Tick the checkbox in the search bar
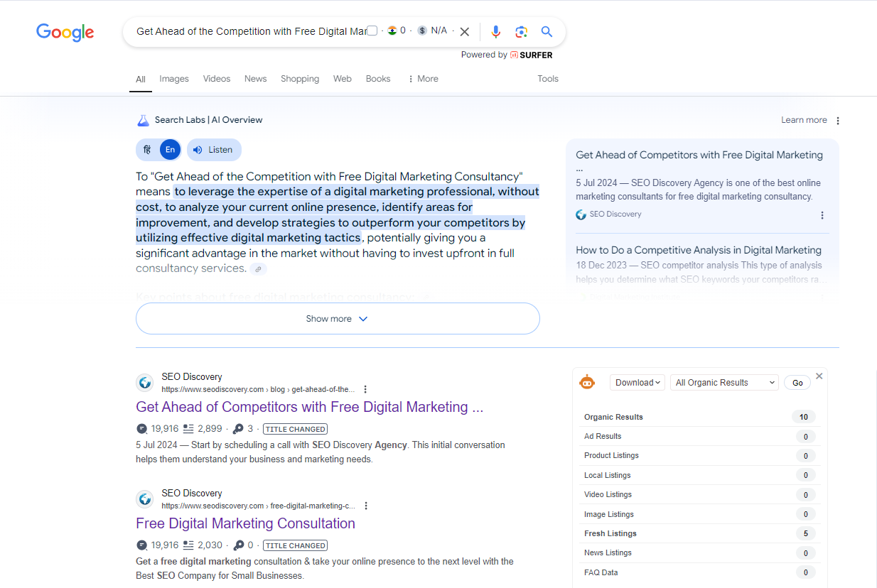The height and width of the screenshot is (588, 877). (372, 31)
